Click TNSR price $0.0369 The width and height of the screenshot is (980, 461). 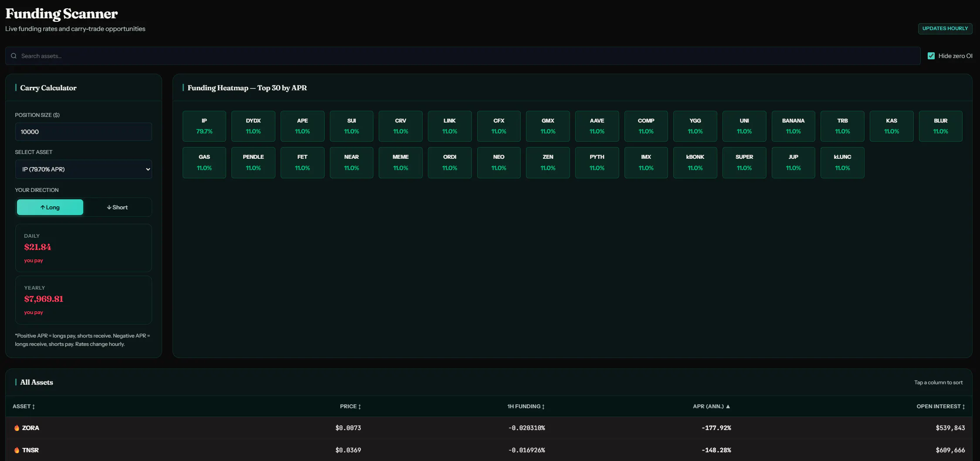[x=348, y=450]
